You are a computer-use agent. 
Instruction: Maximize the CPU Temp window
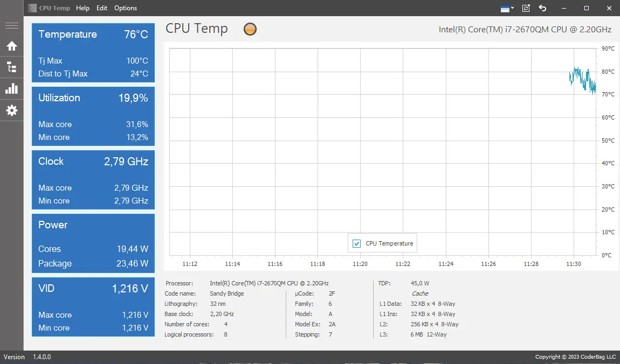pyautogui.click(x=587, y=8)
